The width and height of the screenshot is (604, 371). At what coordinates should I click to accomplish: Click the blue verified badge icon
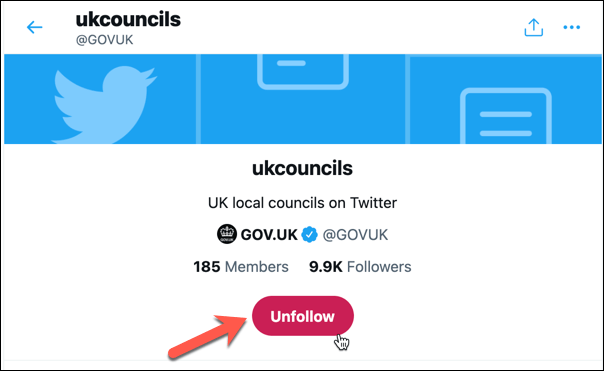tap(309, 234)
